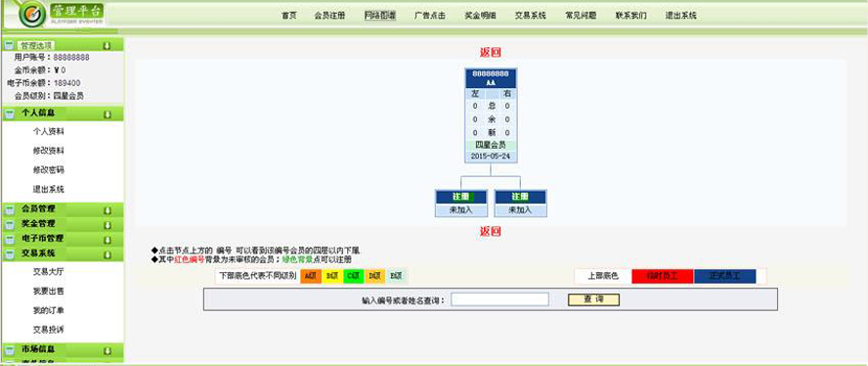Click the icon beside 个人信息 header
This screenshot has width=868, height=366.
(x=9, y=114)
